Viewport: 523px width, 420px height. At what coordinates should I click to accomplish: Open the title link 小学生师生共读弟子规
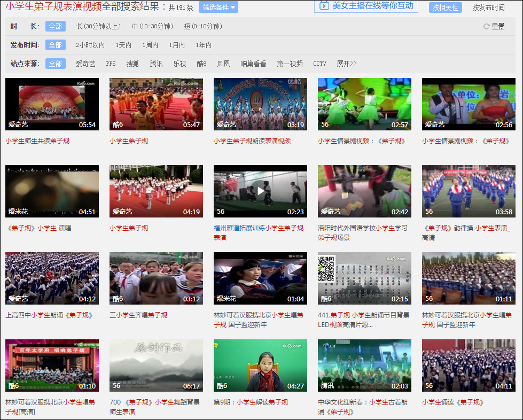[37, 141]
